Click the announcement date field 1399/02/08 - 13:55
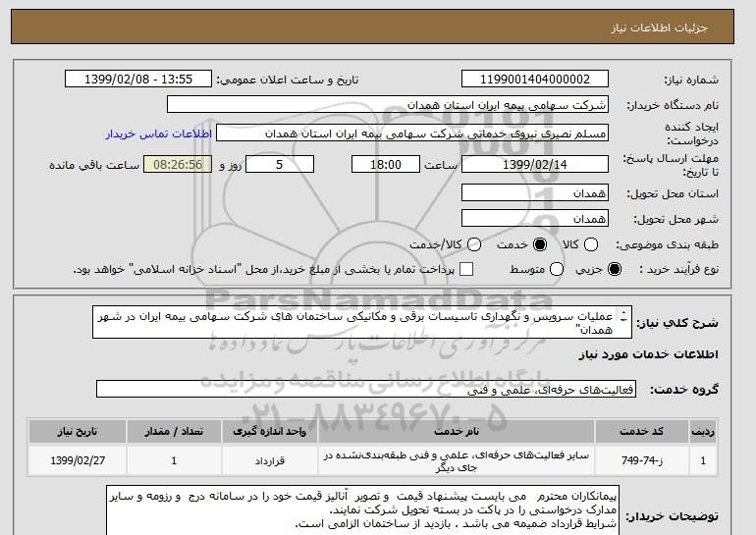 click(138, 80)
